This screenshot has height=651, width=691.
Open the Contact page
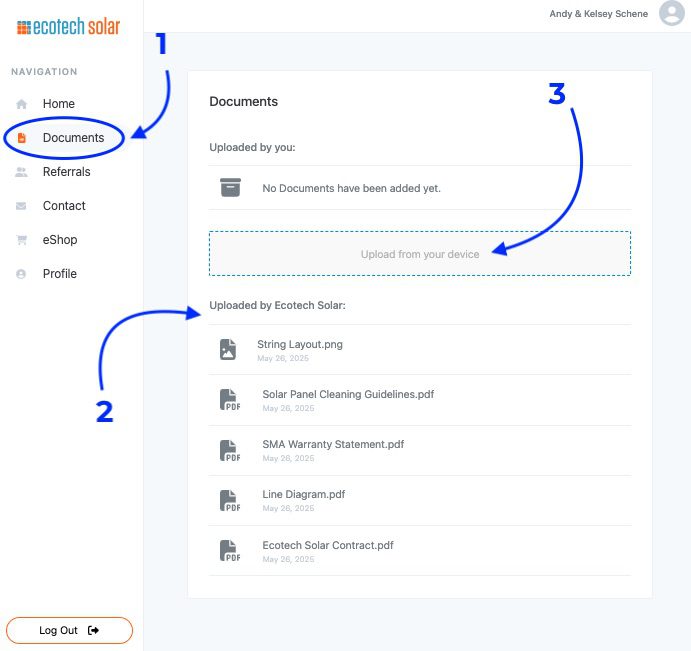64,206
